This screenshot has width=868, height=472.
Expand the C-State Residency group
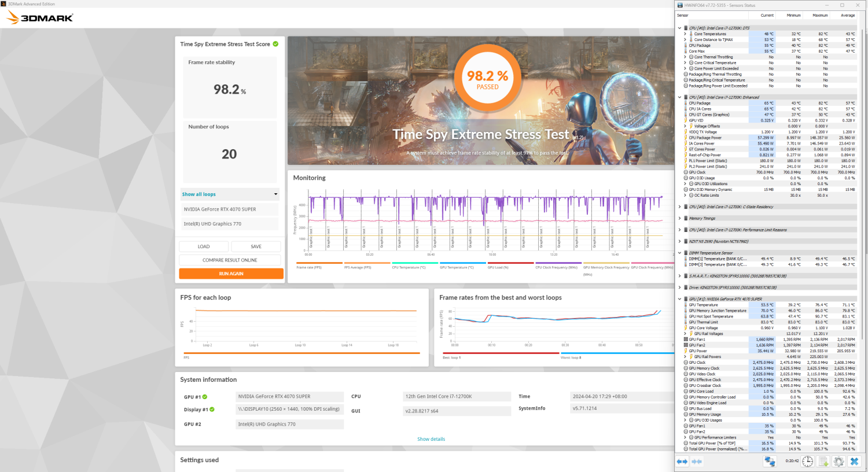click(x=679, y=207)
